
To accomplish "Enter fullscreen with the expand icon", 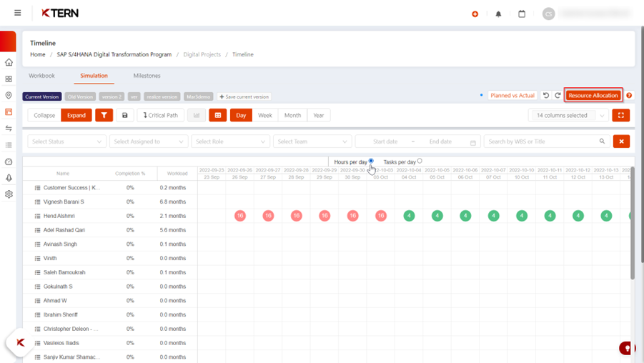I will pos(621,115).
